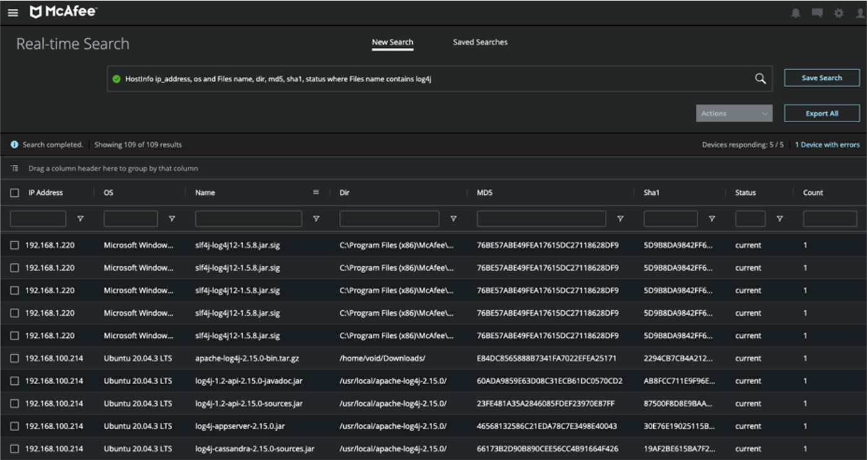
Task: Open the Name column filter funnel
Action: pyautogui.click(x=316, y=219)
